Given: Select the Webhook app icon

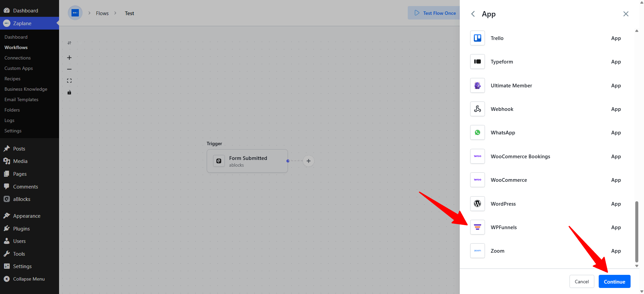Looking at the screenshot, I should click(x=477, y=109).
